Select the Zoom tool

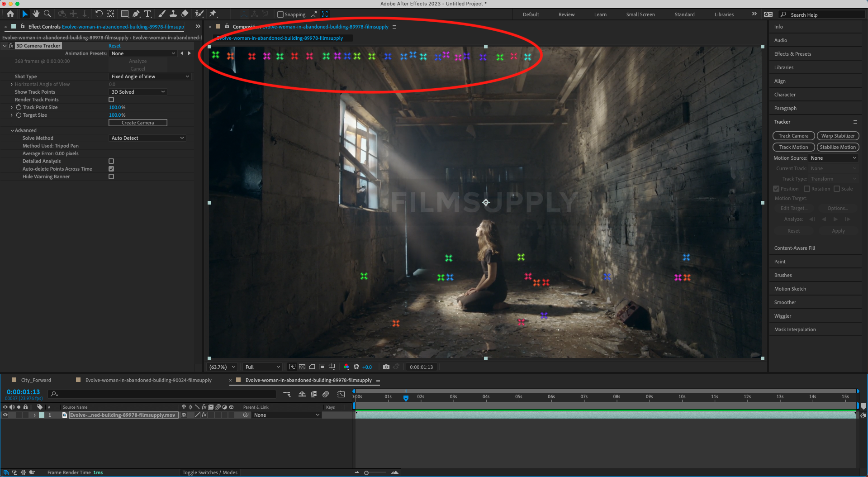(47, 14)
